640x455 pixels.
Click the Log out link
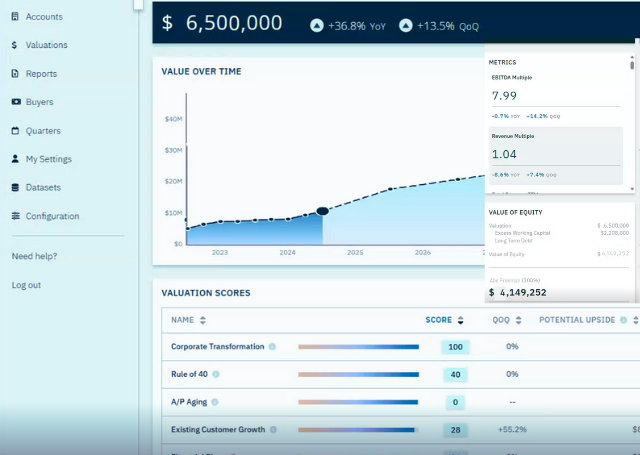(26, 285)
